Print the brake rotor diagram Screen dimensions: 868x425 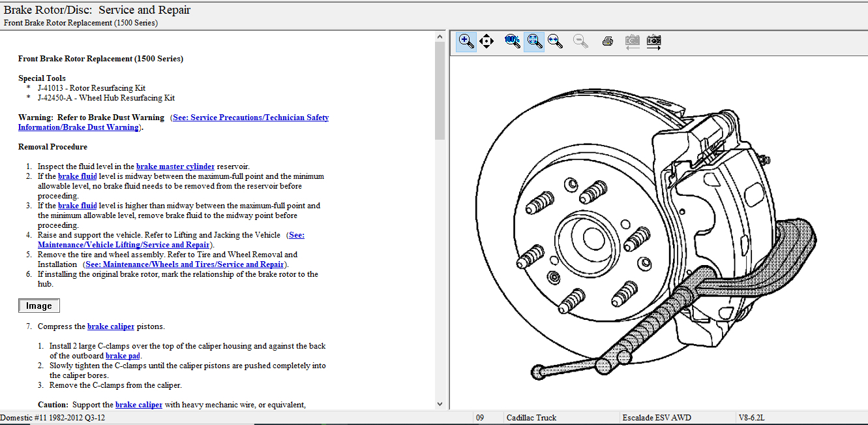click(607, 41)
